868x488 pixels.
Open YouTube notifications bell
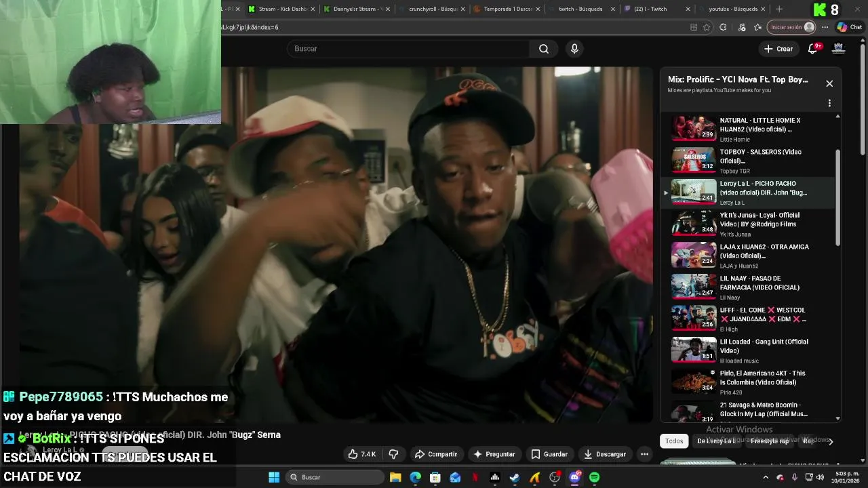pyautogui.click(x=813, y=48)
